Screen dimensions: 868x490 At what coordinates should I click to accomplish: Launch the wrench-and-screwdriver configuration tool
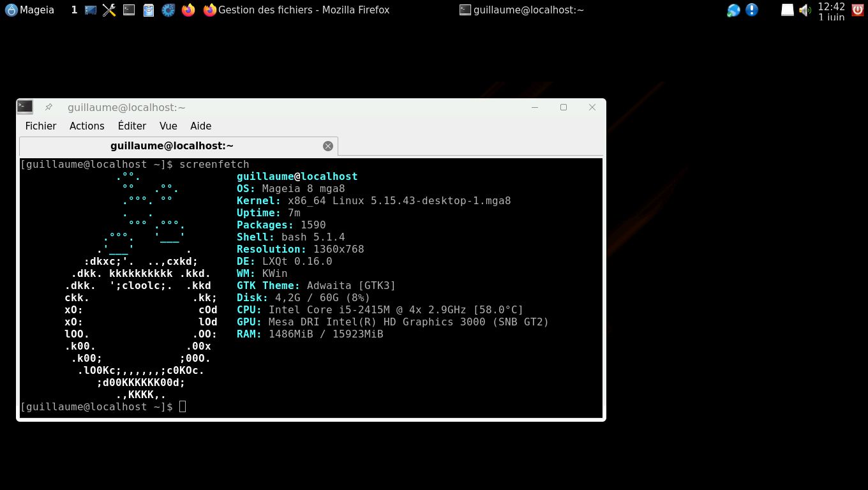coord(109,10)
